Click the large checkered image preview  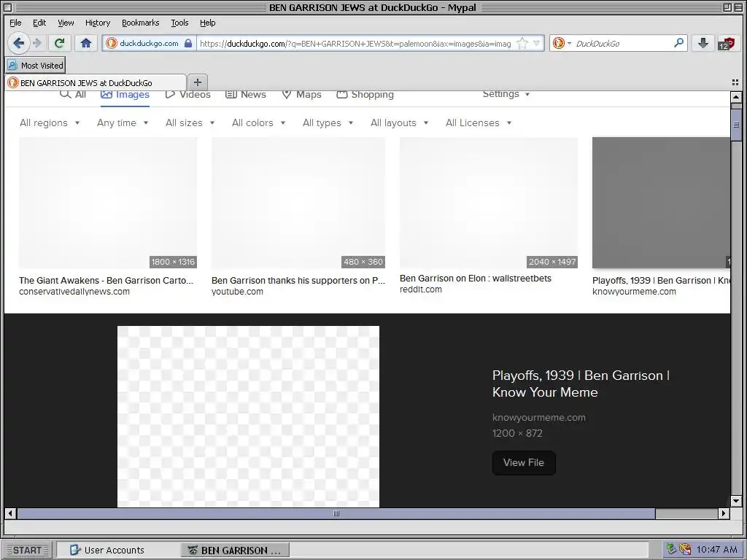point(248,416)
